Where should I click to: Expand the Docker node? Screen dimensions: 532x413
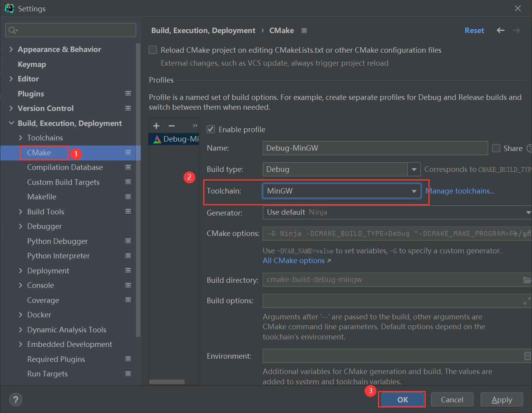click(x=20, y=315)
